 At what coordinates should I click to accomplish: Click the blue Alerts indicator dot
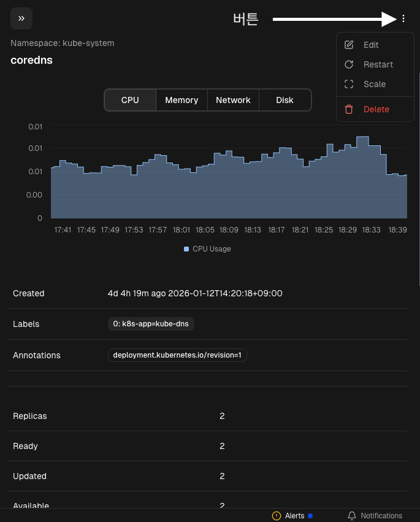pyautogui.click(x=310, y=516)
